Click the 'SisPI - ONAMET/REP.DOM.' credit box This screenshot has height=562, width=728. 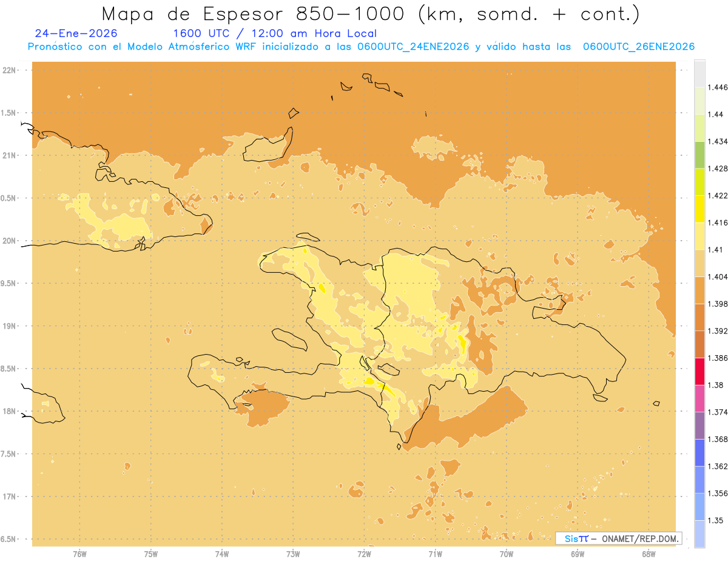click(x=618, y=538)
